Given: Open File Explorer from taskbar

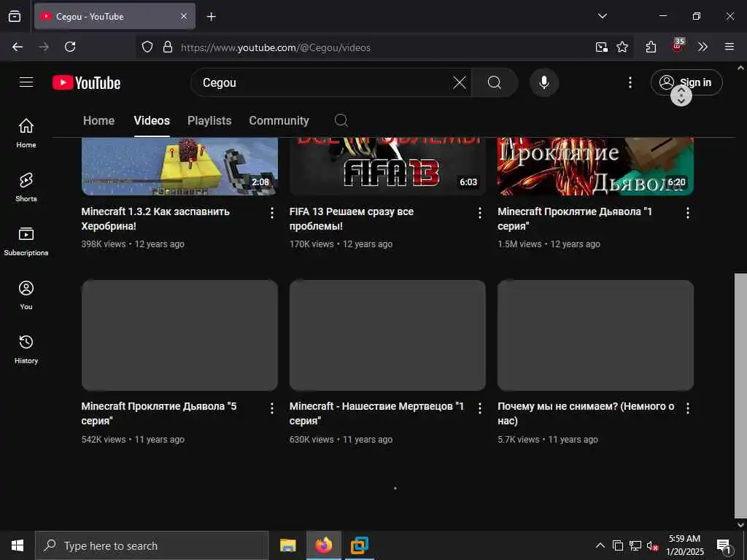Looking at the screenshot, I should tap(287, 545).
